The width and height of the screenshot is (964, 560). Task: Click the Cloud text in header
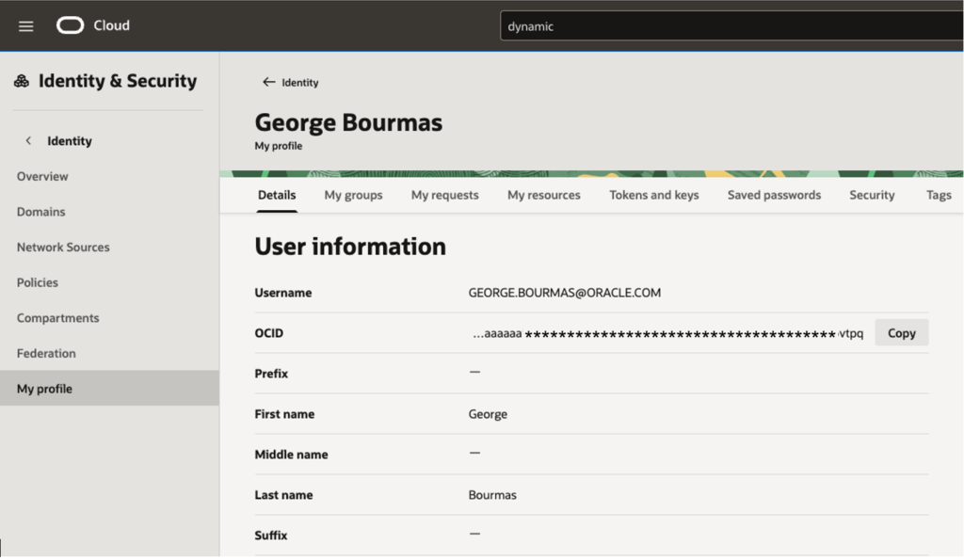(x=111, y=25)
